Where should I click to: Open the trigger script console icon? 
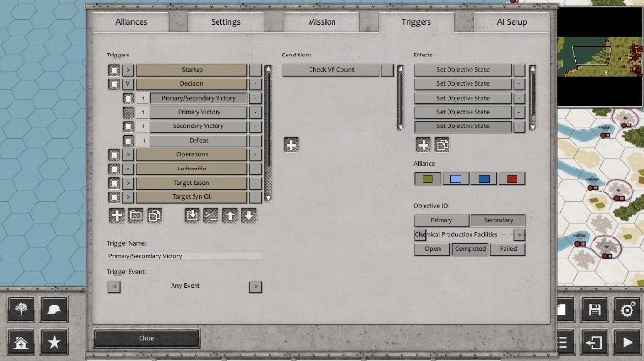tap(211, 215)
